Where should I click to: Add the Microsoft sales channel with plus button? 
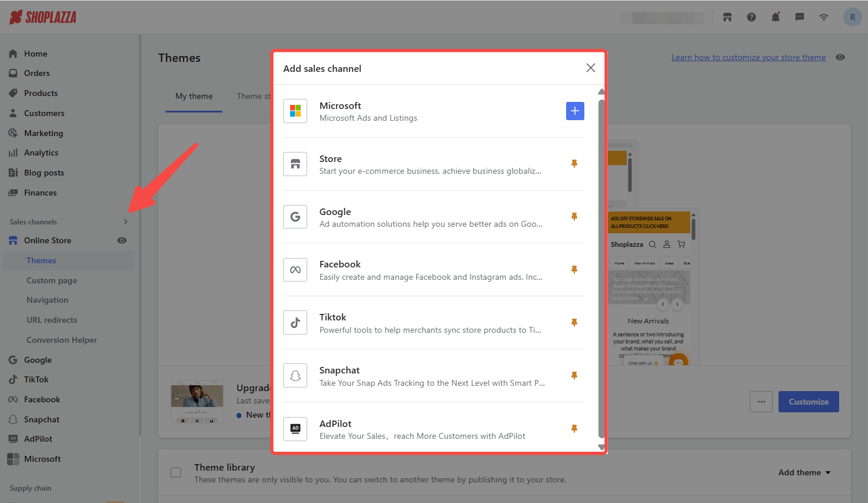575,111
